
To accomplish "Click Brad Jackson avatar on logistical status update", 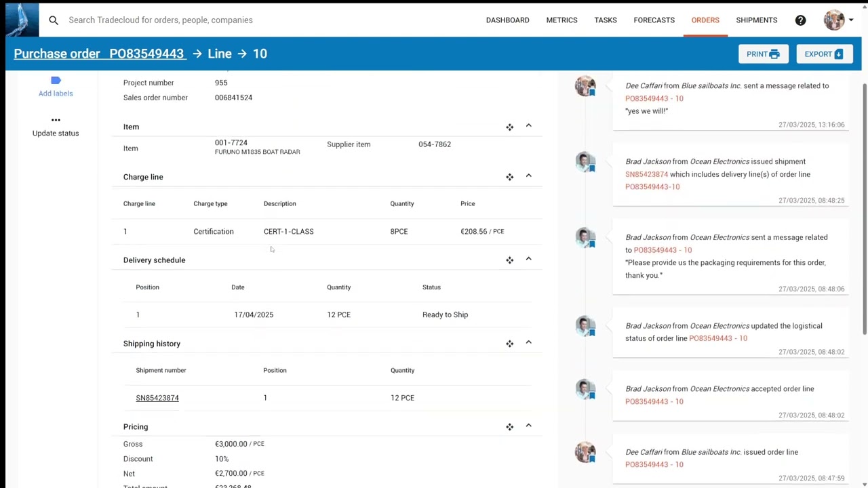I will pos(585,326).
